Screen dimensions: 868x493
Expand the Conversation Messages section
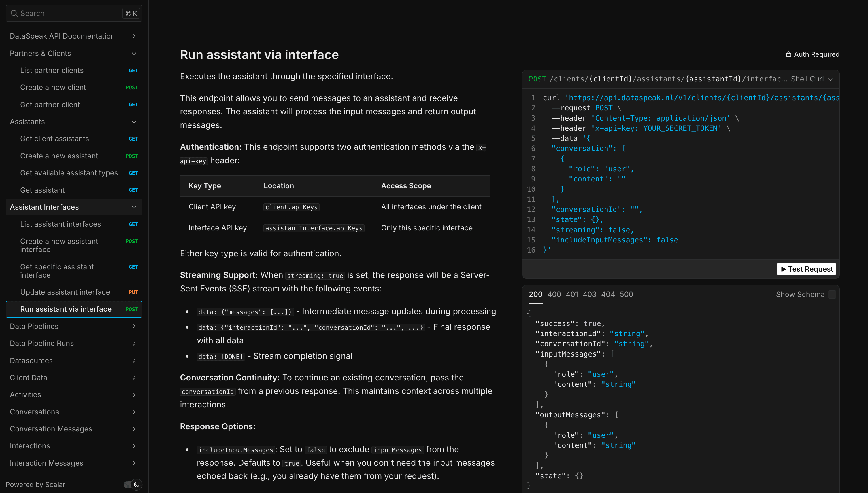pos(74,429)
